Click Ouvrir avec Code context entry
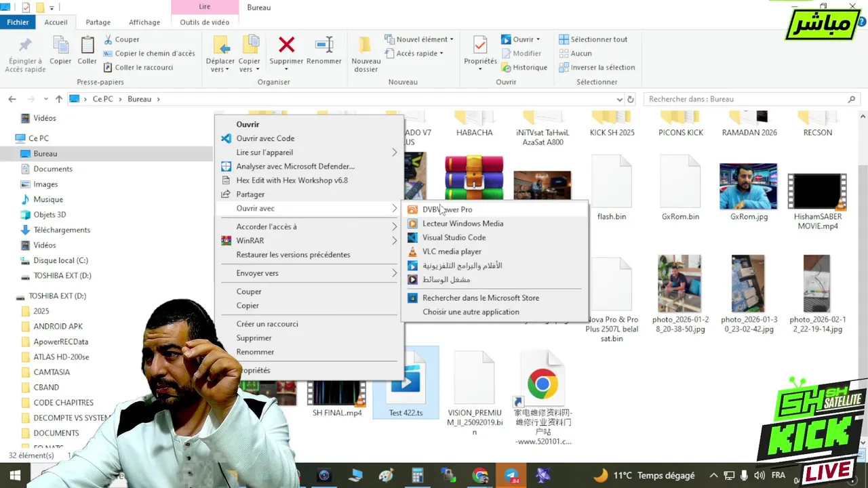 tap(309, 138)
